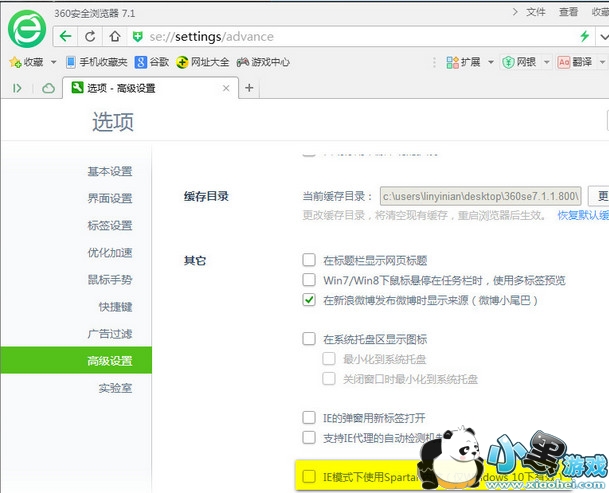Toggle the sidebar panel icon
609x493 pixels.
tap(17, 89)
